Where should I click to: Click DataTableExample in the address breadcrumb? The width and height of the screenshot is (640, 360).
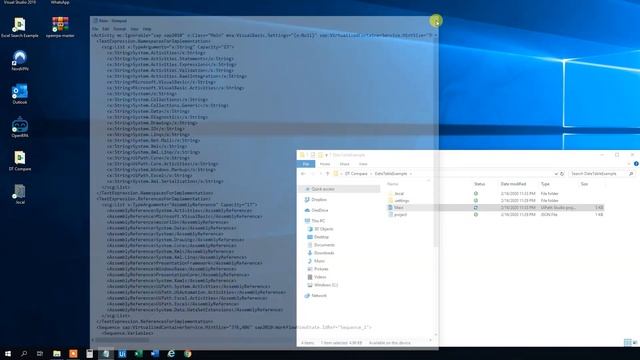coord(391,173)
